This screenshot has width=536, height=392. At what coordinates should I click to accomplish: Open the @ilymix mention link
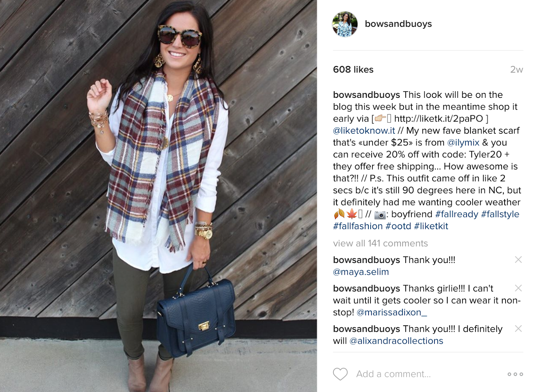463,143
